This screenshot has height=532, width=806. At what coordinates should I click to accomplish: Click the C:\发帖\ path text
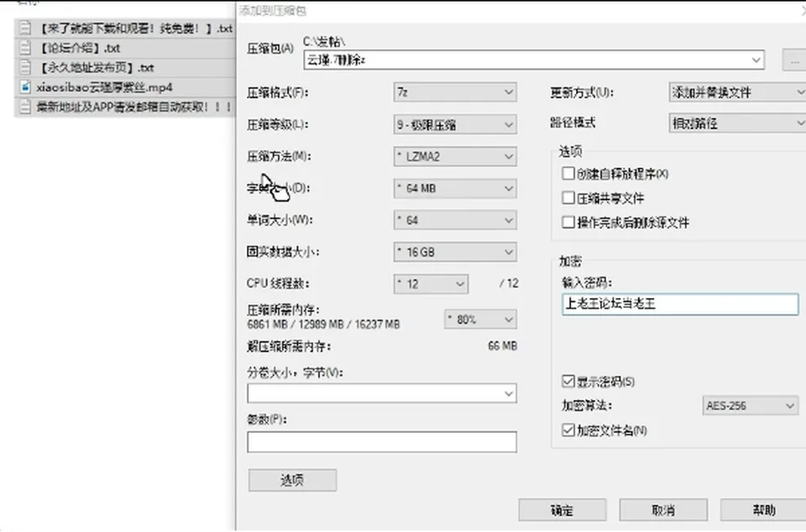click(324, 41)
